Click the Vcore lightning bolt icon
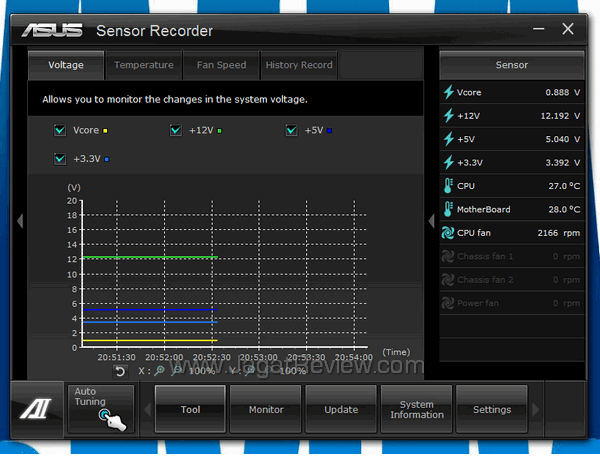600x457 pixels. coord(448,92)
